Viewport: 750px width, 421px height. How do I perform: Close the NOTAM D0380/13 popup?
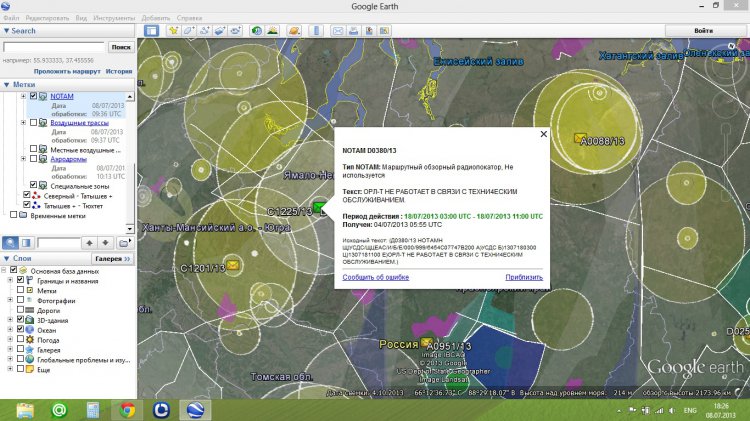[543, 134]
